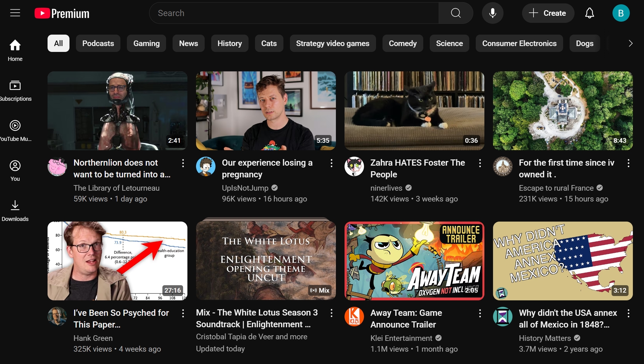Click the Search input field
644x364 pixels.
[293, 13]
